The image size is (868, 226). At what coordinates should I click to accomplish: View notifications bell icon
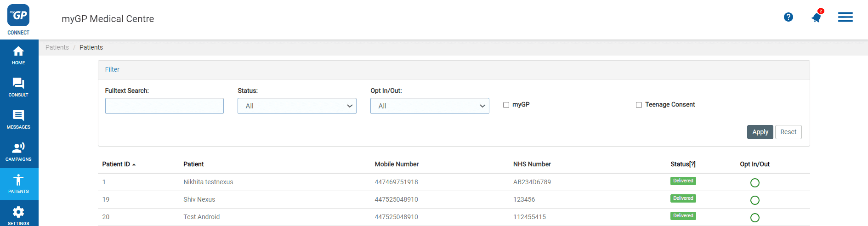point(816,17)
